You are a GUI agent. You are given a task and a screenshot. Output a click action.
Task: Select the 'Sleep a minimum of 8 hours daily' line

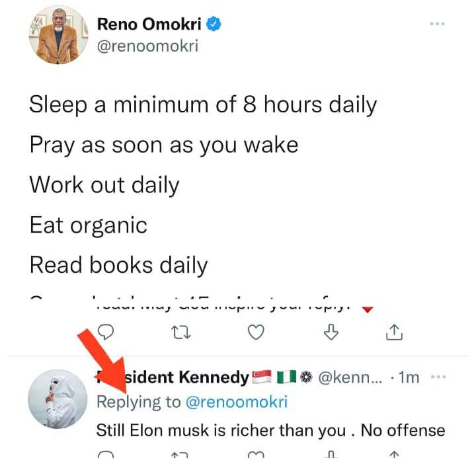click(x=203, y=106)
